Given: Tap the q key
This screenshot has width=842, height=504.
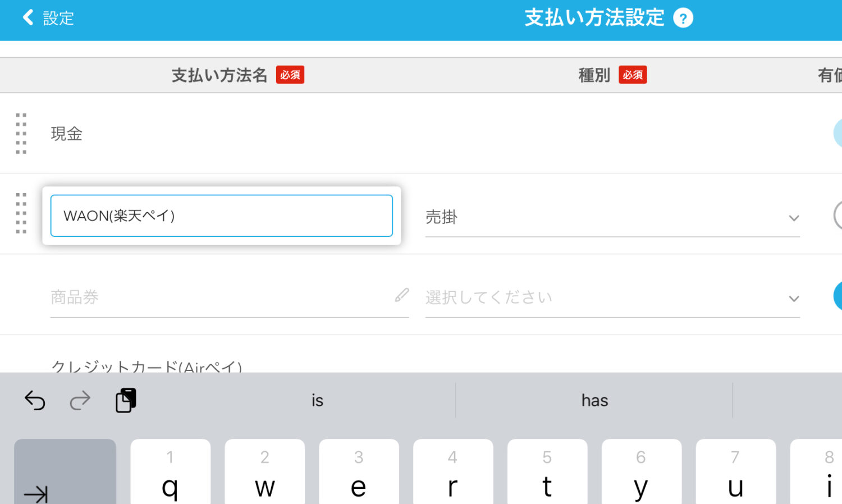Looking at the screenshot, I should [171, 471].
